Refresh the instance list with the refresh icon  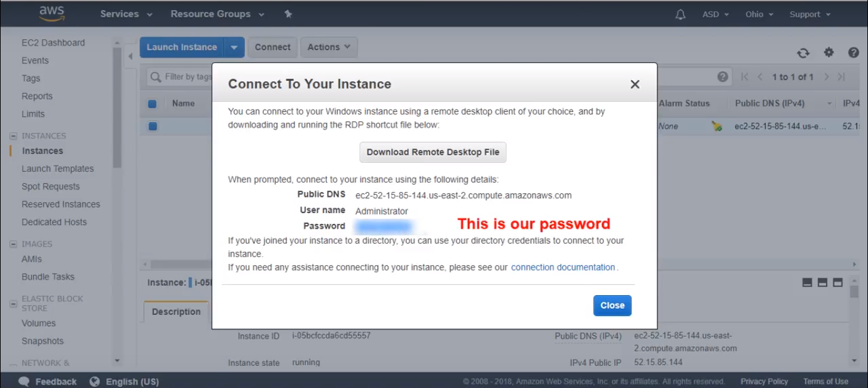[x=803, y=53]
